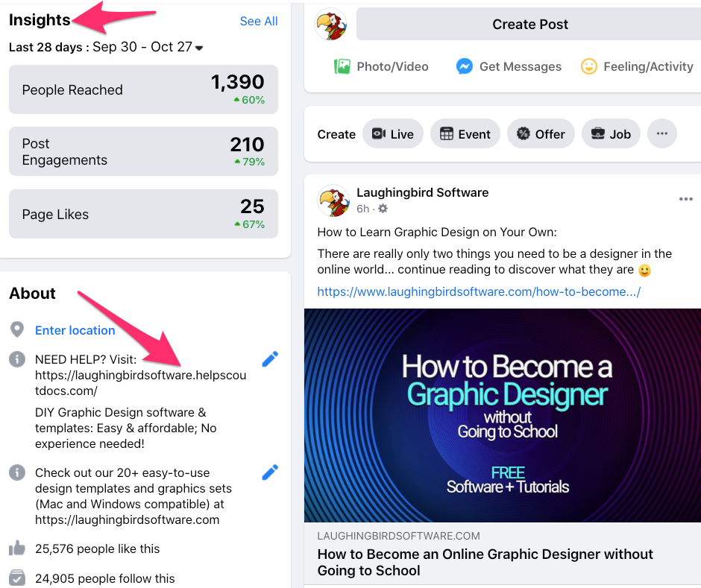Open the laughingbirdsoftware.com how-to-become link
This screenshot has width=701, height=588.
[x=479, y=292]
